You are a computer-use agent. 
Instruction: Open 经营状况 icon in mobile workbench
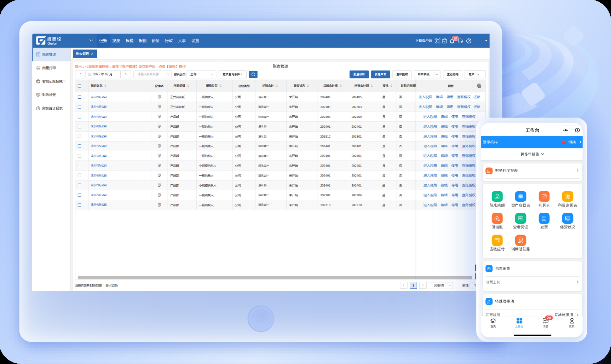coord(567,219)
